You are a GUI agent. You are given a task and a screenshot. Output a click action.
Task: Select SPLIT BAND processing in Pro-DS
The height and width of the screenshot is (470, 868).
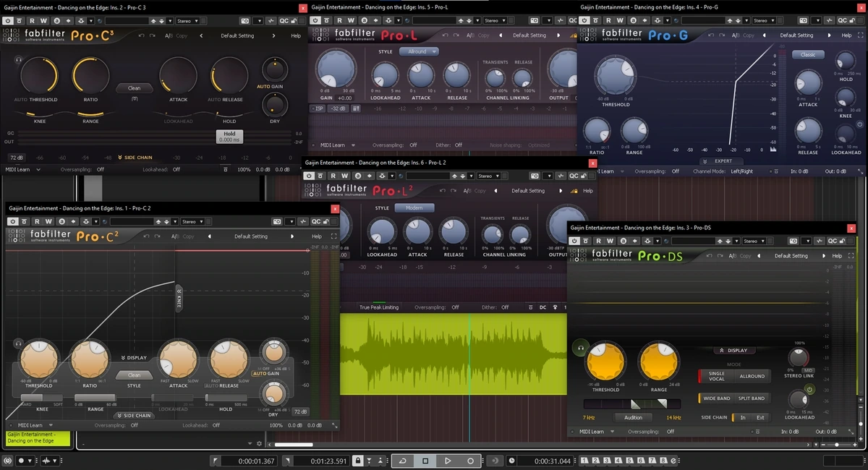(752, 398)
